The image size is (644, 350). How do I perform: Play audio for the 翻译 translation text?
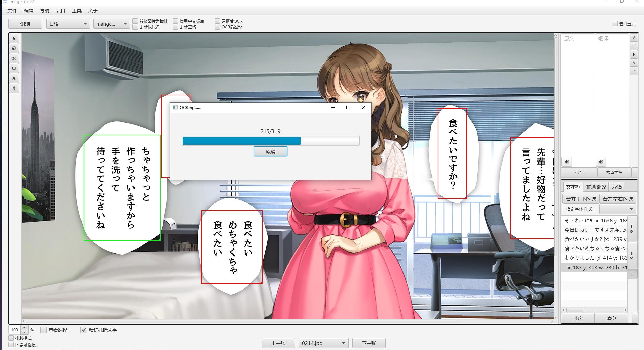point(601,162)
